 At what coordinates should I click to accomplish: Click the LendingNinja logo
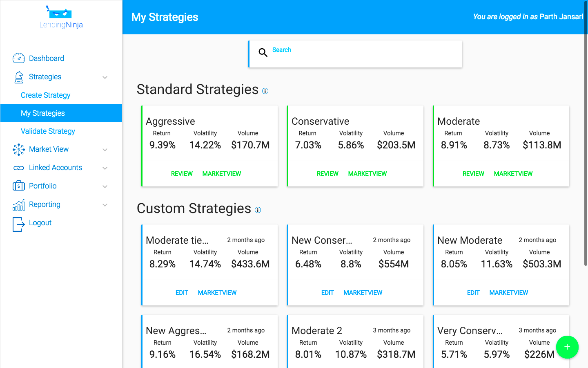click(61, 17)
